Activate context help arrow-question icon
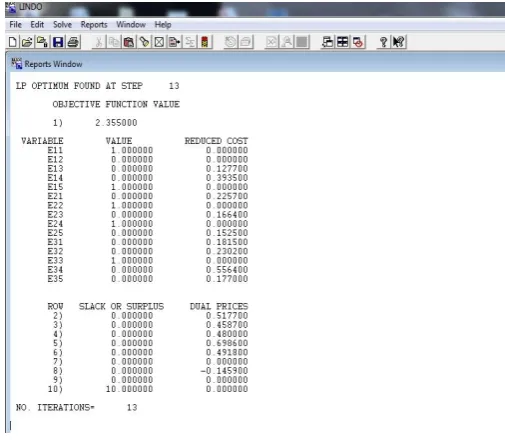505x442 pixels. coord(399,42)
